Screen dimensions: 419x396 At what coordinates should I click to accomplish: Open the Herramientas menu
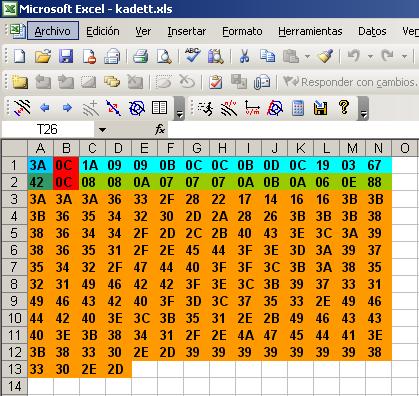310,31
